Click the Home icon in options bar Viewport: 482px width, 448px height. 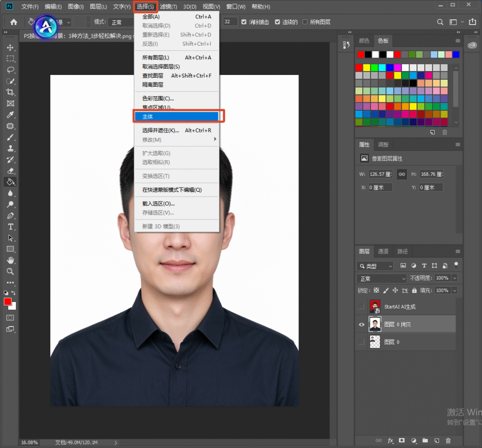[x=14, y=22]
